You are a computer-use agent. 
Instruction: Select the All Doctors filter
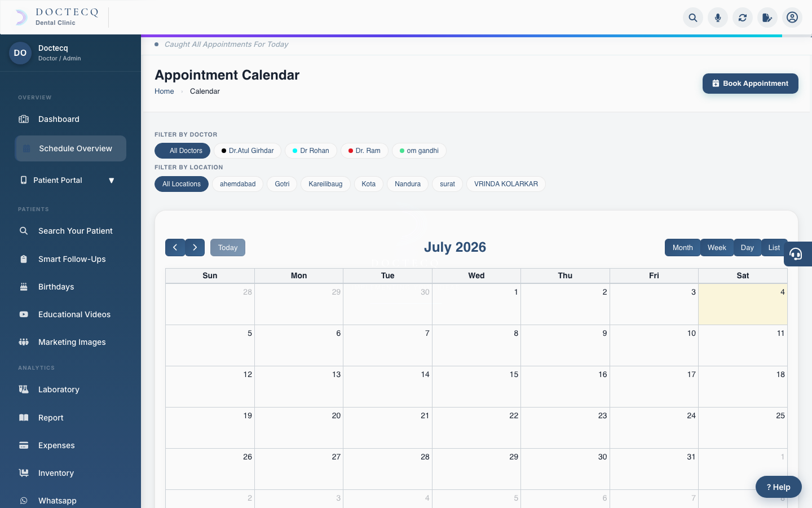[x=182, y=151]
